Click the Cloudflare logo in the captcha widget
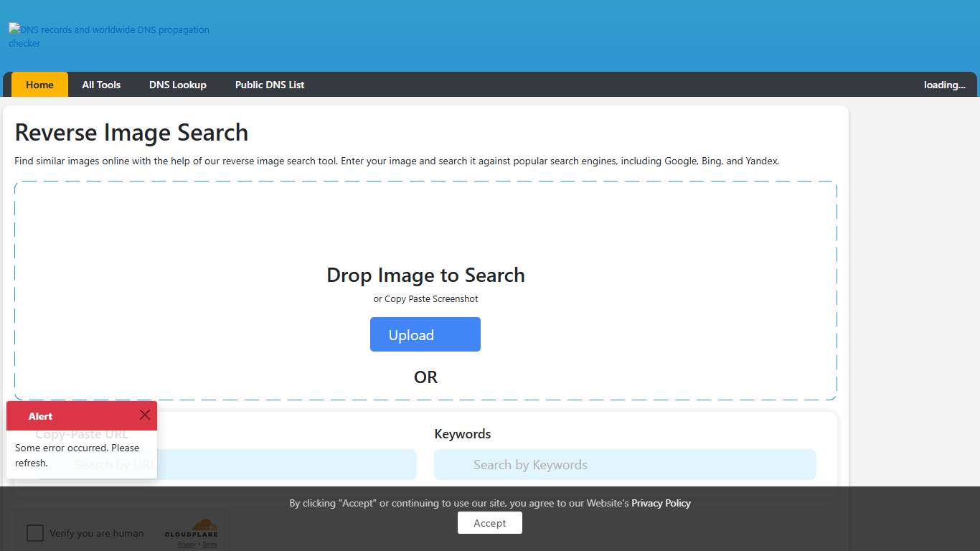Viewport: 980px width, 551px height. point(192,531)
